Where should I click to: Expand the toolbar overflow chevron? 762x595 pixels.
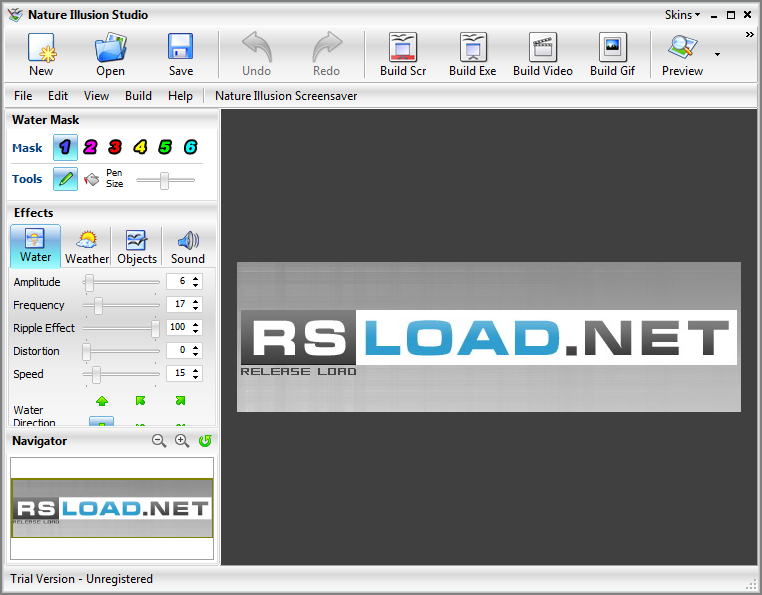(x=749, y=35)
